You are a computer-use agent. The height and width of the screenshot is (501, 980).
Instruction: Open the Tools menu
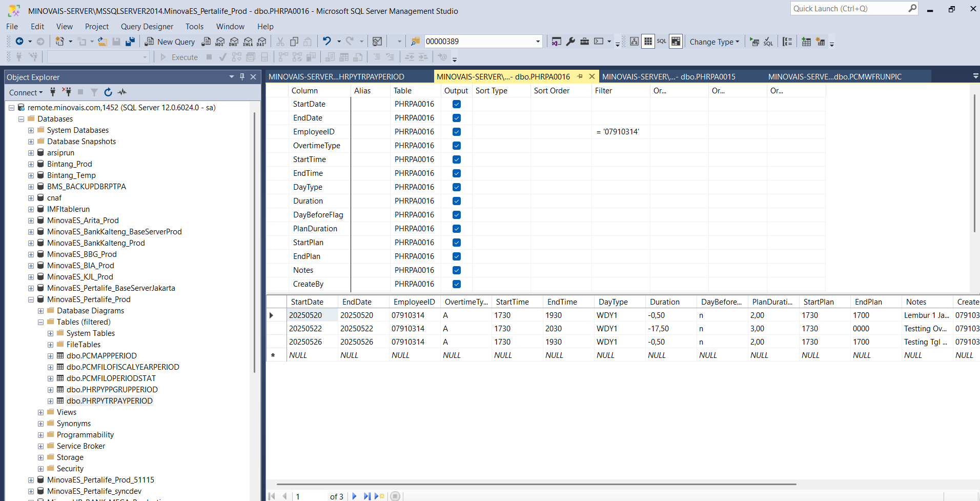pyautogui.click(x=194, y=27)
